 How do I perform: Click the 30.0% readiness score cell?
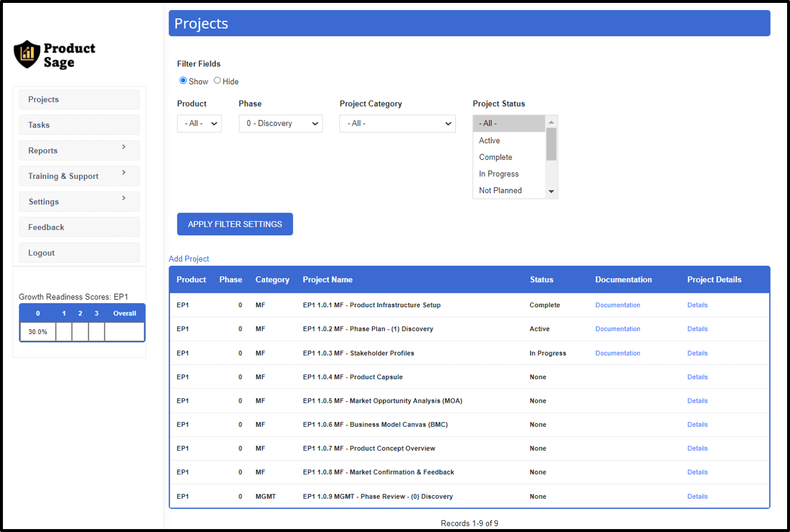[x=38, y=332]
